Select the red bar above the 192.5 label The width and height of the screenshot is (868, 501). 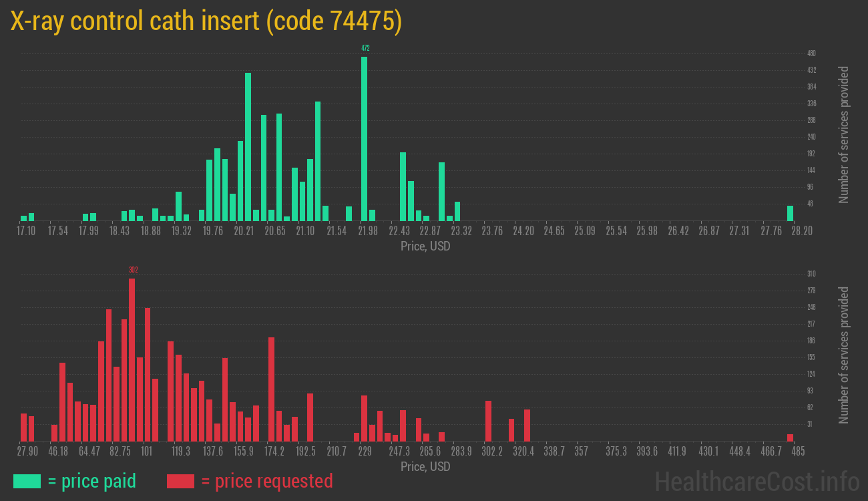click(x=310, y=417)
